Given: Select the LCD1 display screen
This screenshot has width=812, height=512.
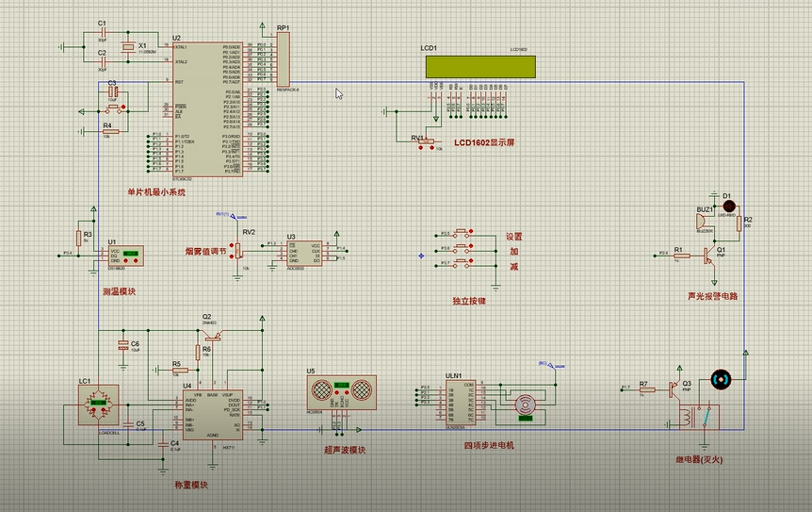Looking at the screenshot, I should tap(480, 66).
